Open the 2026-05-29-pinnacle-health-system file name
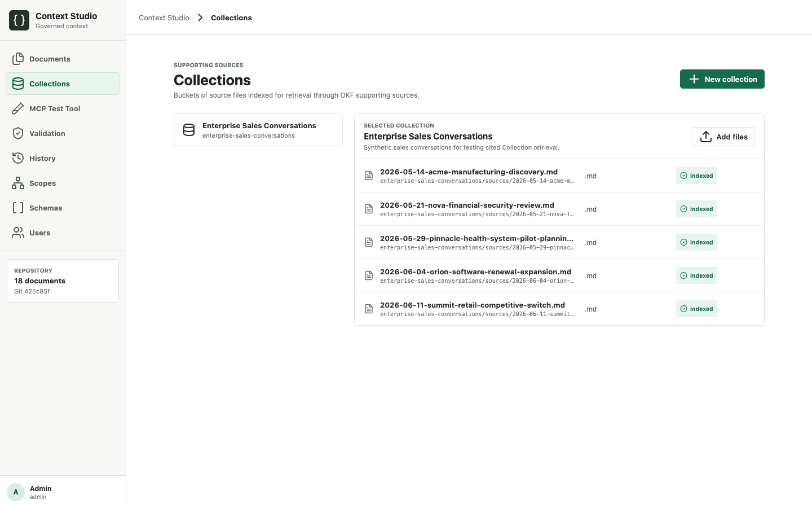Image resolution: width=812 pixels, height=508 pixels. point(476,238)
